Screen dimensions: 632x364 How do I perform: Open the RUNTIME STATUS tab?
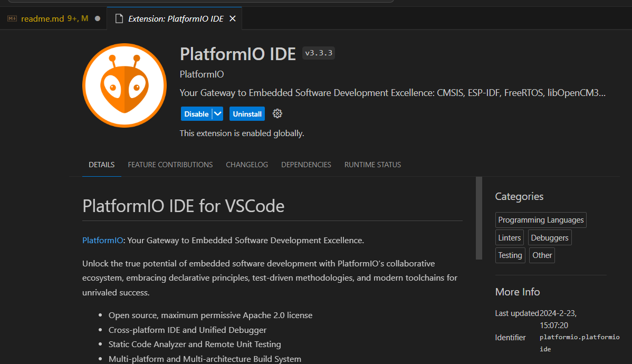[x=372, y=165]
